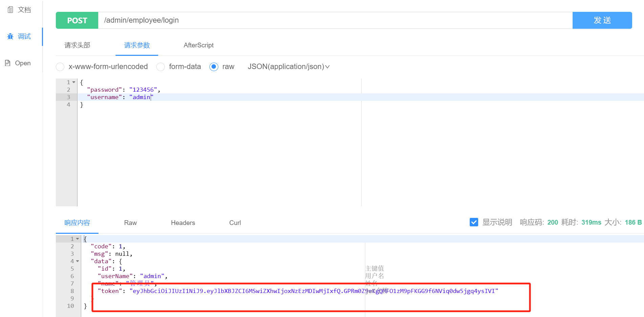
Task: Select raw radio option
Action: [x=214, y=67]
